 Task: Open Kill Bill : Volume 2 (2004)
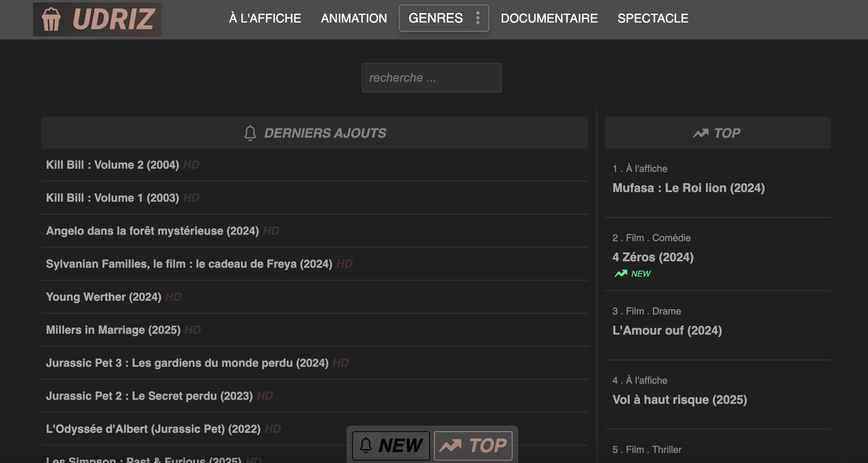[x=112, y=165]
